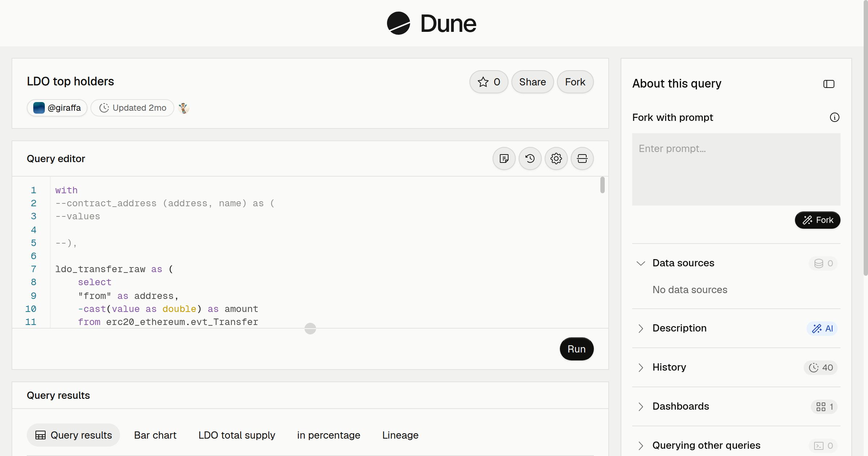Click the Dune logo
Image resolution: width=868 pixels, height=456 pixels.
click(431, 23)
